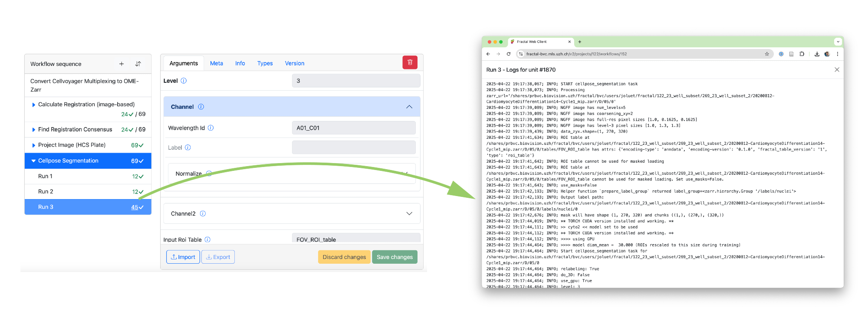
Task: Click the browser reload icon
Action: point(509,54)
